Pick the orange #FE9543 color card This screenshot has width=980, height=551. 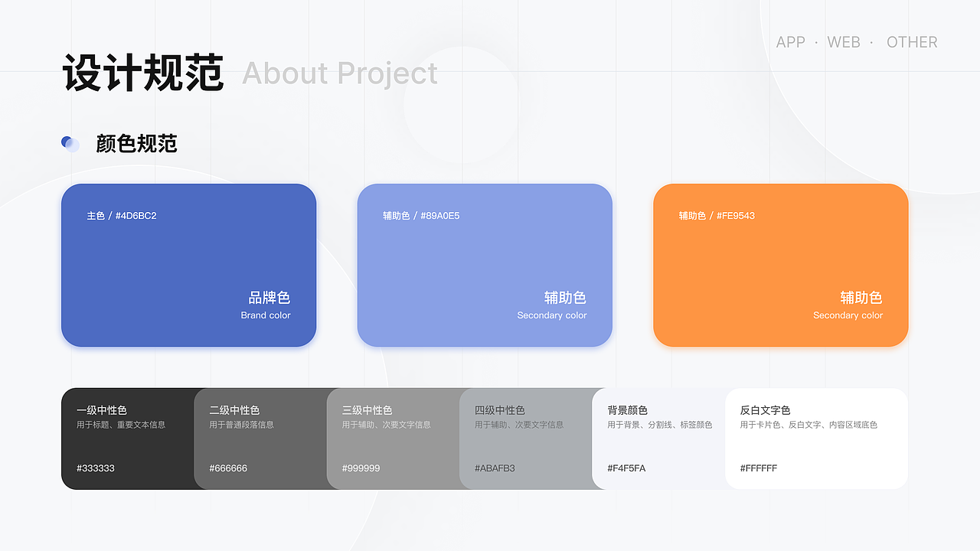(781, 265)
